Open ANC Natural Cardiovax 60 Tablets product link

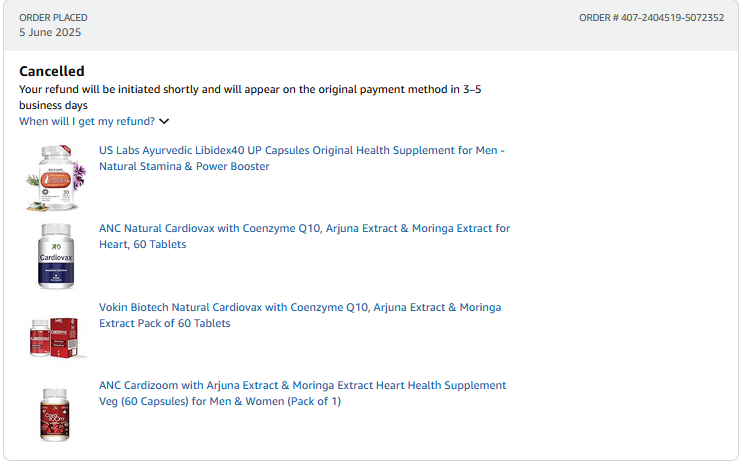(x=304, y=236)
